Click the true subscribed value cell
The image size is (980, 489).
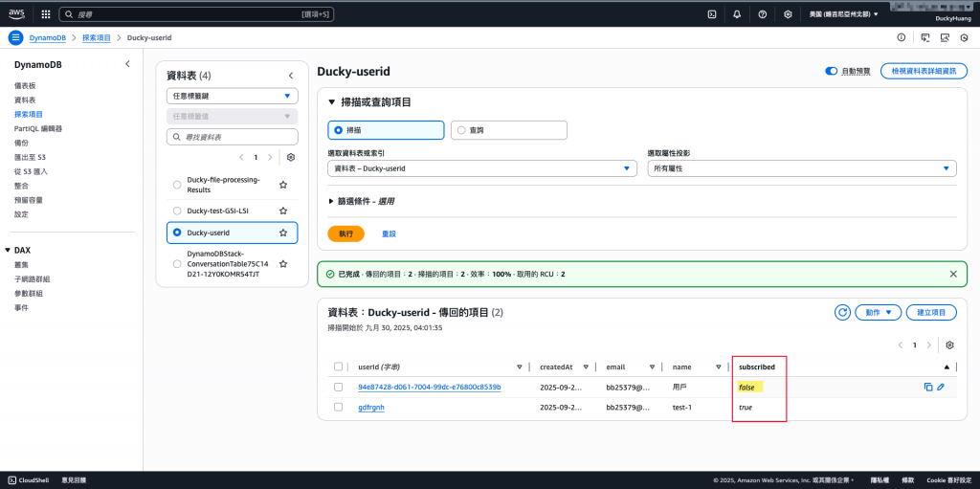745,407
